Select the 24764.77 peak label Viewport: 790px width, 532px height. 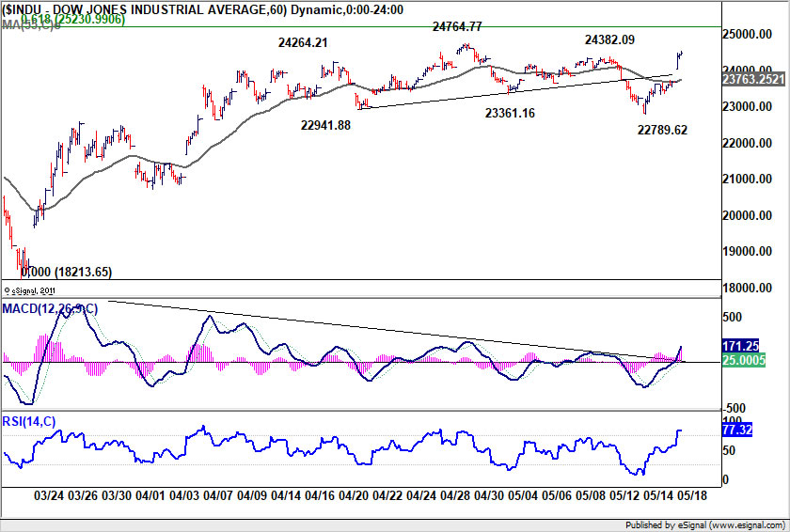(457, 26)
